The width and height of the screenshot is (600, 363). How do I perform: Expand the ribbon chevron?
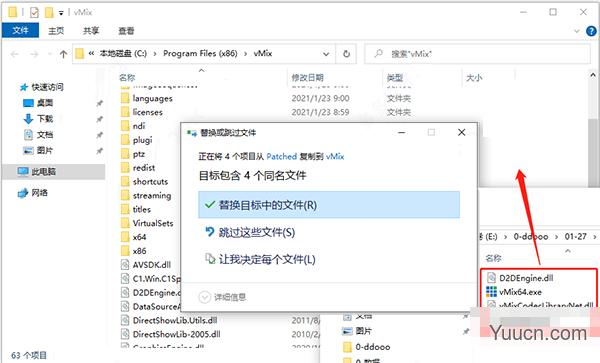click(x=577, y=31)
